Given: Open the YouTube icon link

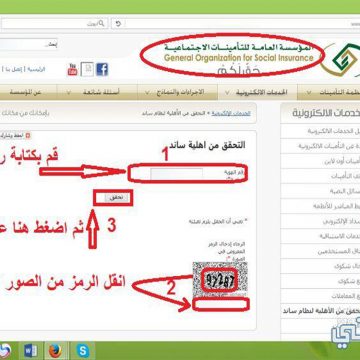Looking at the screenshot, I should coord(72,69).
